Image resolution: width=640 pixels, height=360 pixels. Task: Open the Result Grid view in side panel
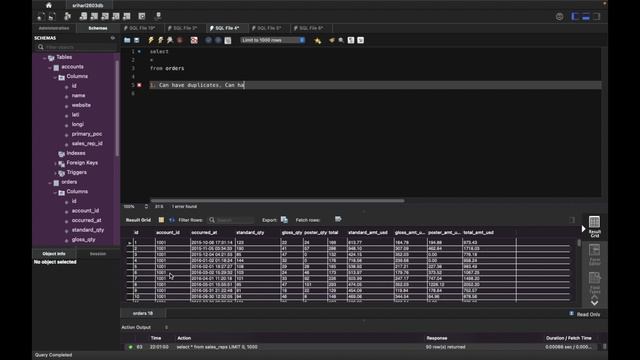point(594,227)
